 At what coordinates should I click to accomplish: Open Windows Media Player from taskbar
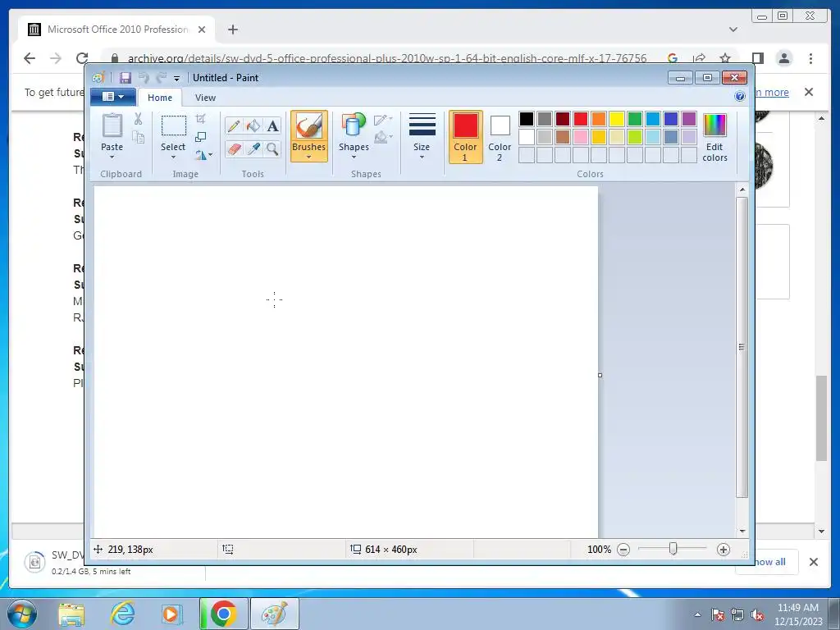coord(171,614)
